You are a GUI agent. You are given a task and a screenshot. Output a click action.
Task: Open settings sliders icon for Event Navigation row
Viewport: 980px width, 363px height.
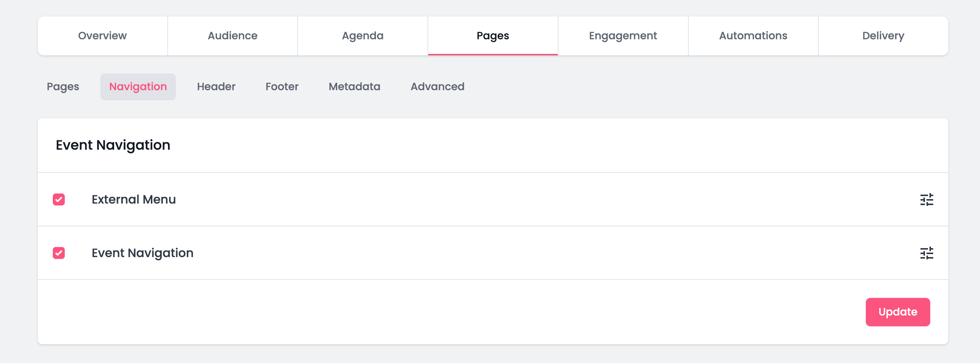click(x=926, y=253)
